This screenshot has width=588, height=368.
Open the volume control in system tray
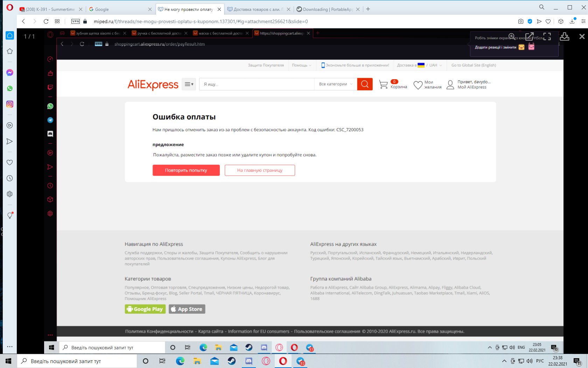tap(530, 361)
